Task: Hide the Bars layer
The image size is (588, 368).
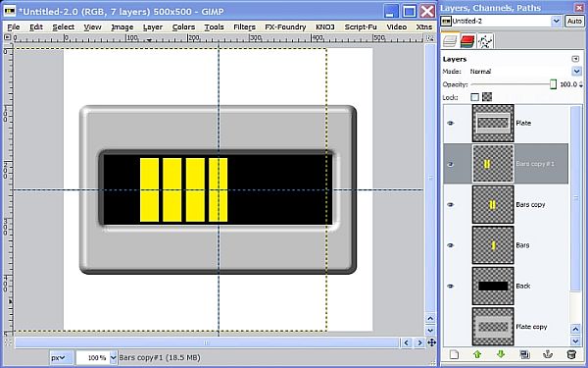Action: pyautogui.click(x=451, y=245)
